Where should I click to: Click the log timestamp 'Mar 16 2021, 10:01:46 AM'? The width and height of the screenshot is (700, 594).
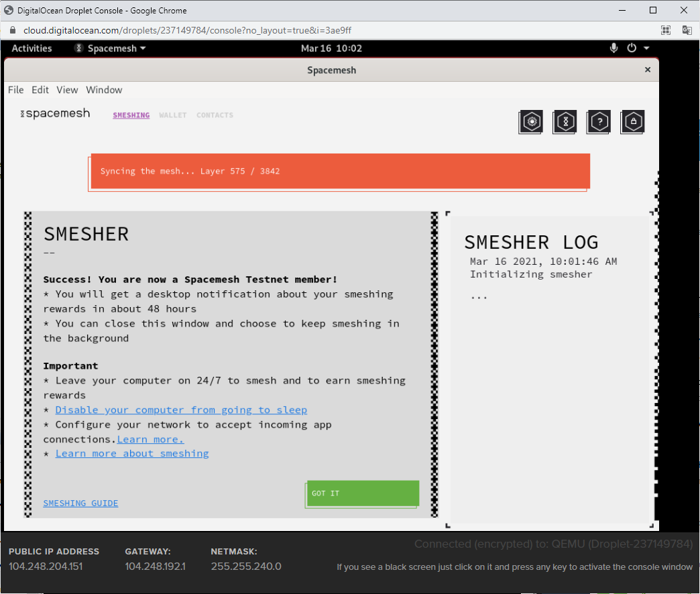543,261
